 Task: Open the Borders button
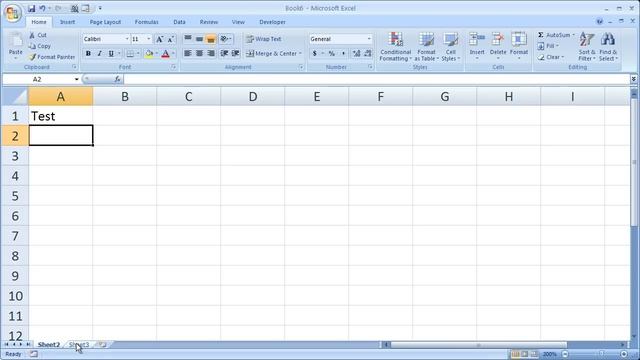pos(130,53)
